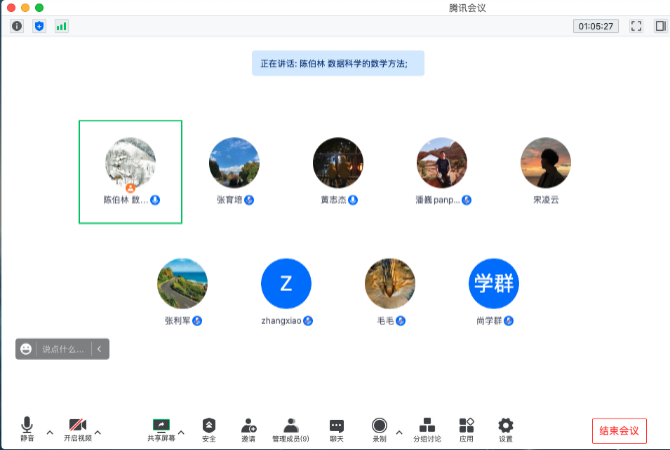Enter full screen mode
This screenshot has width=670, height=450.
635,26
